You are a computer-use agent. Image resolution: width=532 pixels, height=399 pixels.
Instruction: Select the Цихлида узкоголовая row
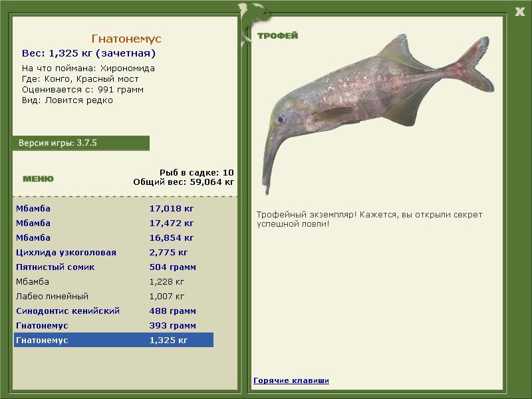pos(114,252)
